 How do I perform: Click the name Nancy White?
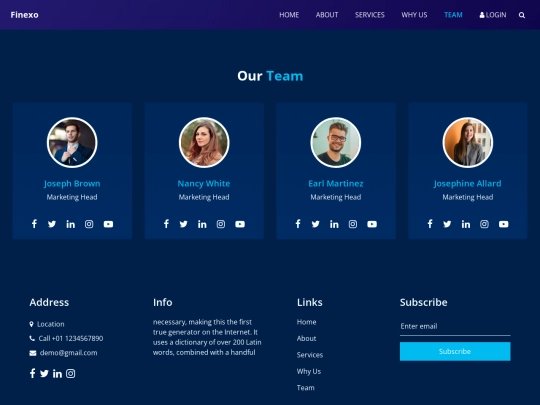(x=204, y=184)
